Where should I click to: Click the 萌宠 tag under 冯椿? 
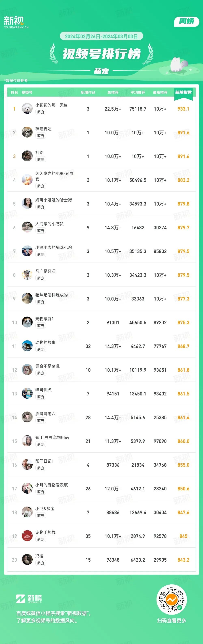tap(41, 563)
